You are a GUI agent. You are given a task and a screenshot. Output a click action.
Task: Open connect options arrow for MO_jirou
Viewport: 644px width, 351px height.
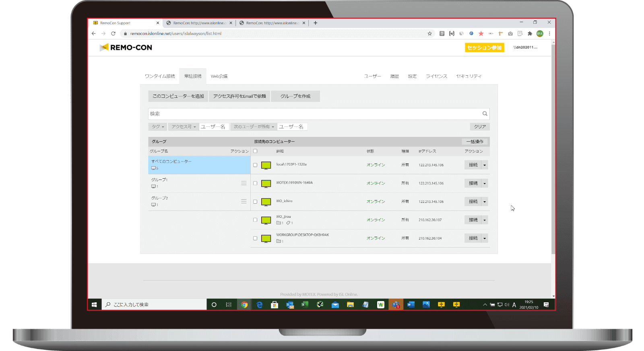[x=485, y=220]
